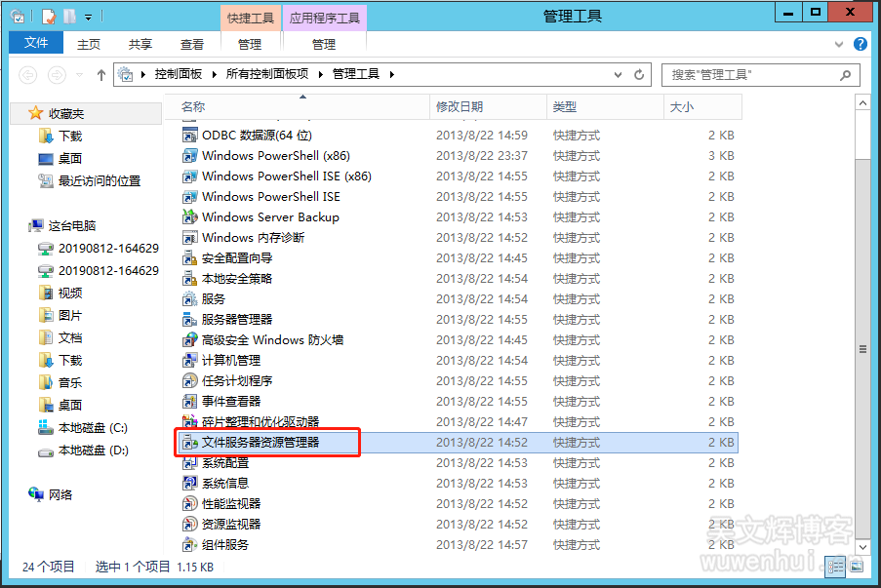Go up one folder level
Image resolution: width=881 pixels, height=588 pixels.
click(x=101, y=75)
